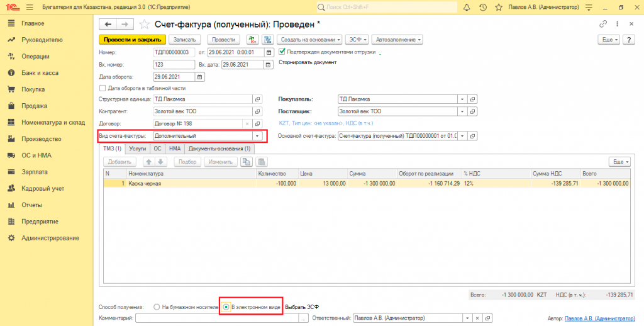Image resolution: width=644 pixels, height=326 pixels.
Task: Open calendar for document date 29.06.2021 0:00:01
Action: (x=269, y=52)
